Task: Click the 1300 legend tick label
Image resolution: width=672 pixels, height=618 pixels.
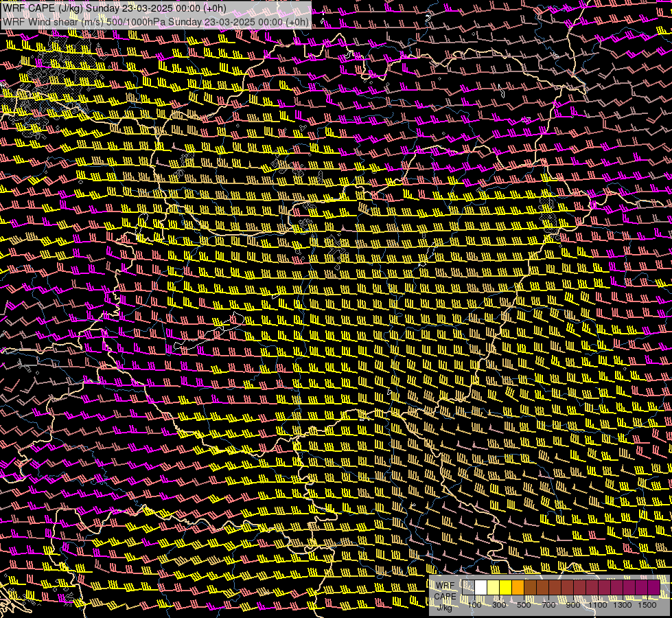Action: click(x=623, y=605)
